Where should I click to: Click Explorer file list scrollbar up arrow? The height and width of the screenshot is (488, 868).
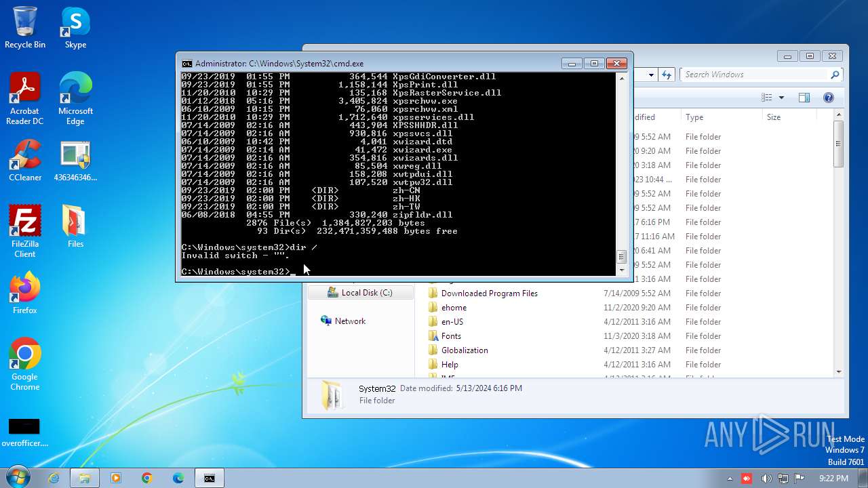coord(839,116)
